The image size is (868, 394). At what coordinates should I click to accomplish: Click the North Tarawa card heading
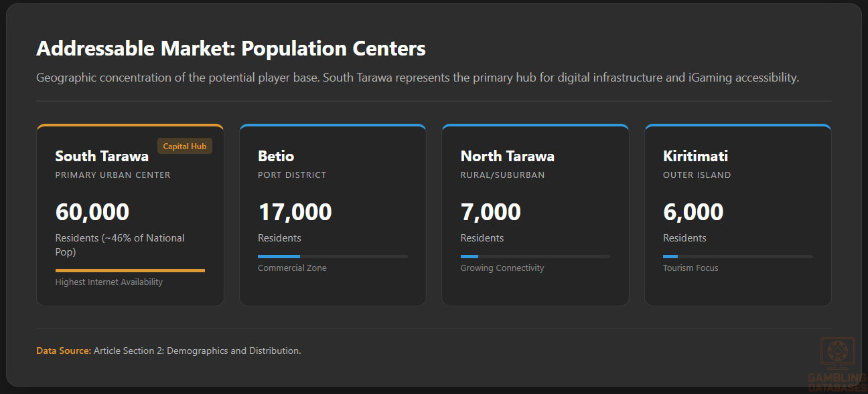[x=507, y=157]
